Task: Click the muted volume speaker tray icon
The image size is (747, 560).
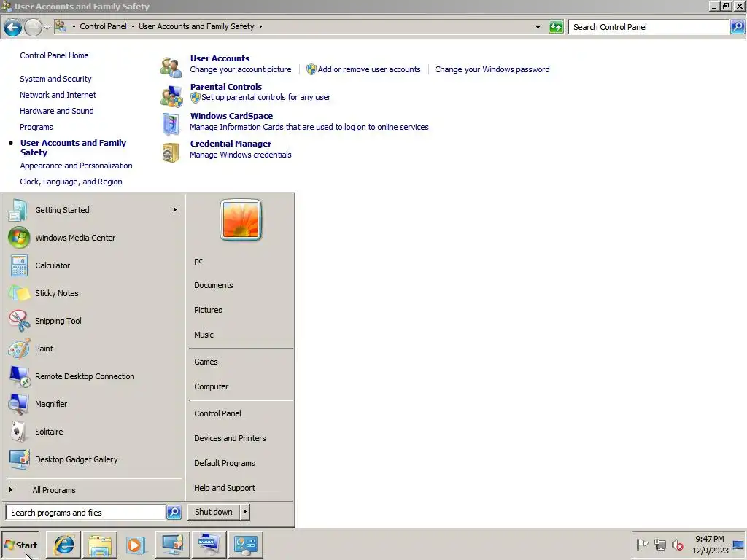Action: click(678, 544)
